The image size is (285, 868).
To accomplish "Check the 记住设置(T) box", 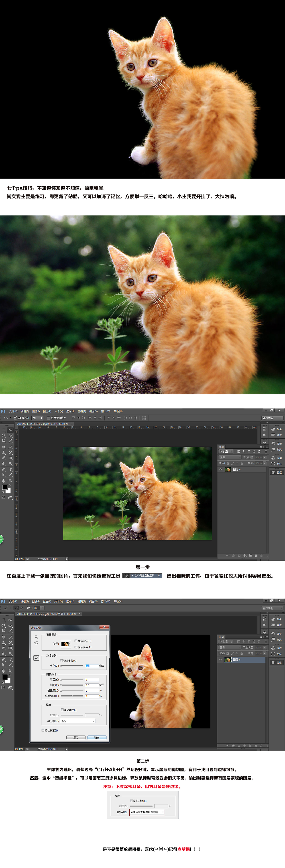I will coord(43,730).
